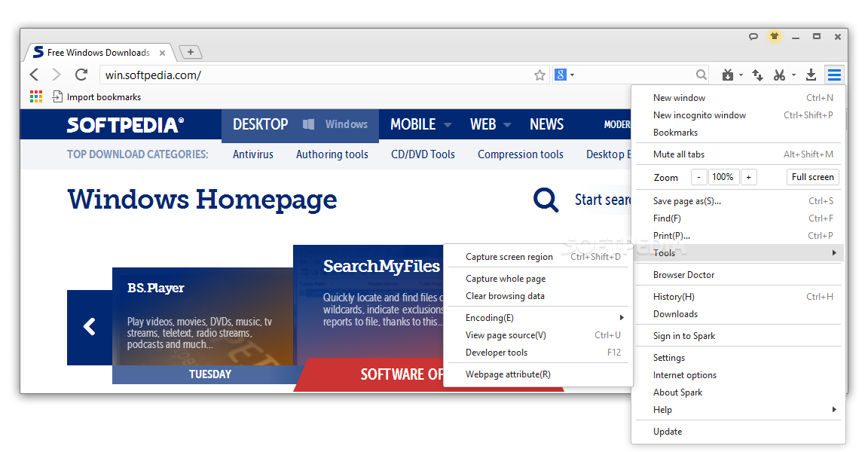
Task: Decrease zoom with the minus button
Action: tap(698, 177)
